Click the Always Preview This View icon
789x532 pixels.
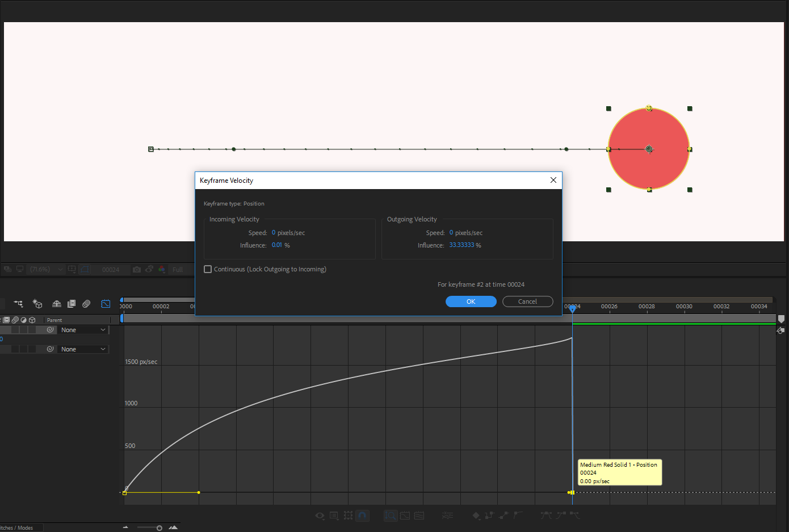pos(8,269)
